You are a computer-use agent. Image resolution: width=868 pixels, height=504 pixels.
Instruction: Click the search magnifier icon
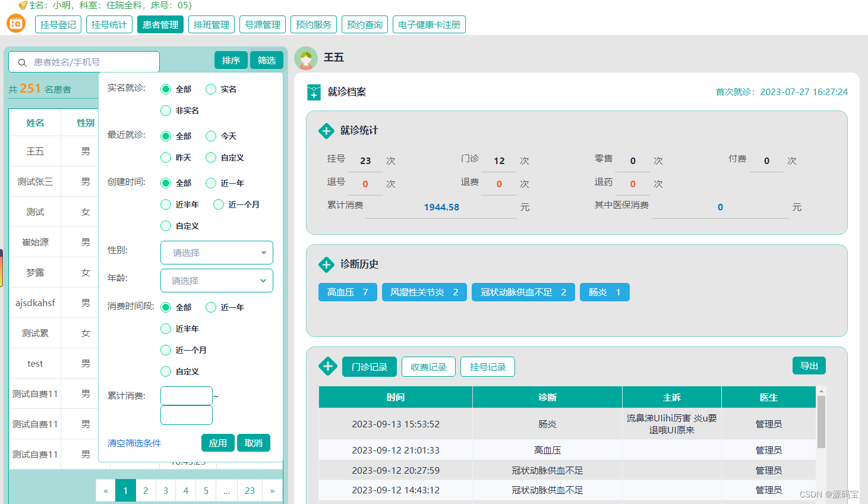click(22, 62)
